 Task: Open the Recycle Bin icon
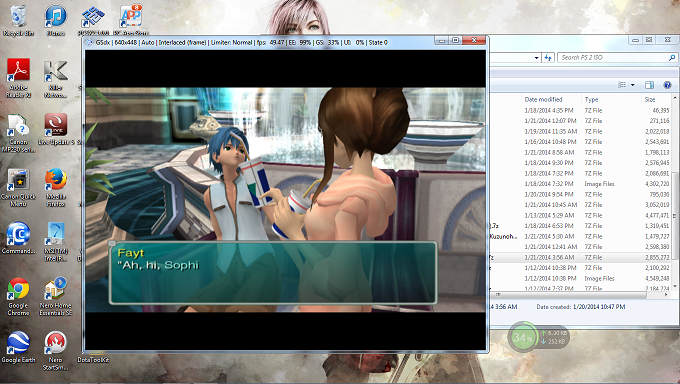pos(18,20)
